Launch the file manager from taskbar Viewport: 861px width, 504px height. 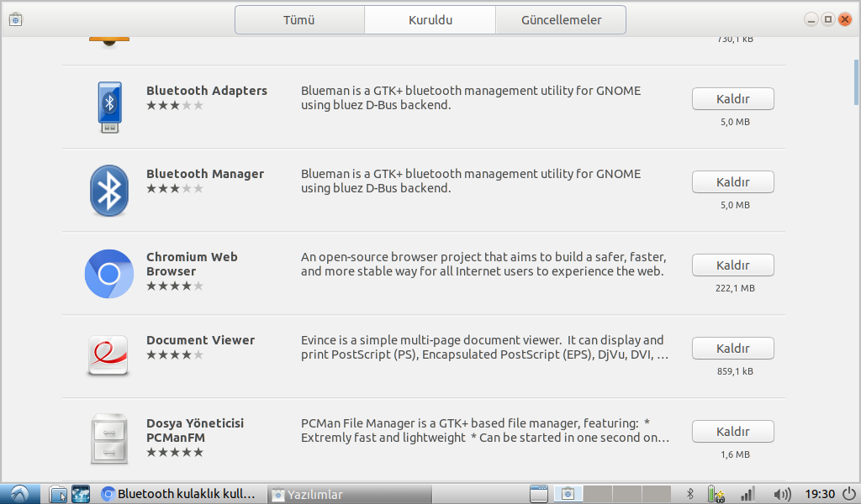(x=58, y=494)
